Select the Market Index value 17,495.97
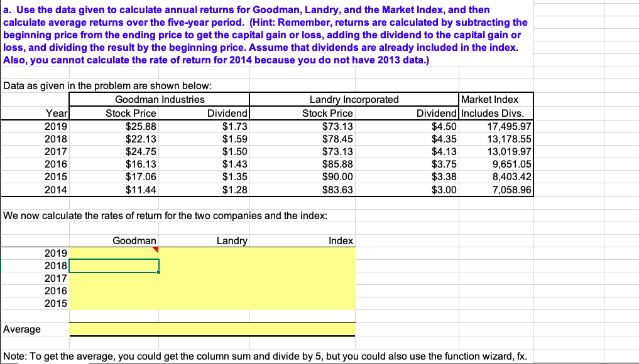Screen dimensions: 639x364 (509, 127)
